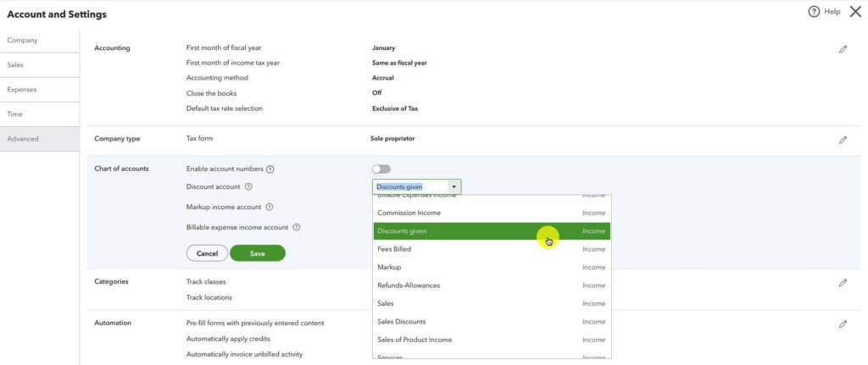This screenshot has width=868, height=365.
Task: Edit the Accounting section with pencil icon
Action: click(843, 49)
